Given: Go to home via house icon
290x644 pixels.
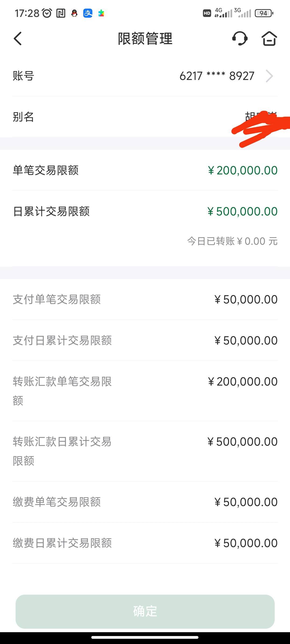Looking at the screenshot, I should click(269, 39).
